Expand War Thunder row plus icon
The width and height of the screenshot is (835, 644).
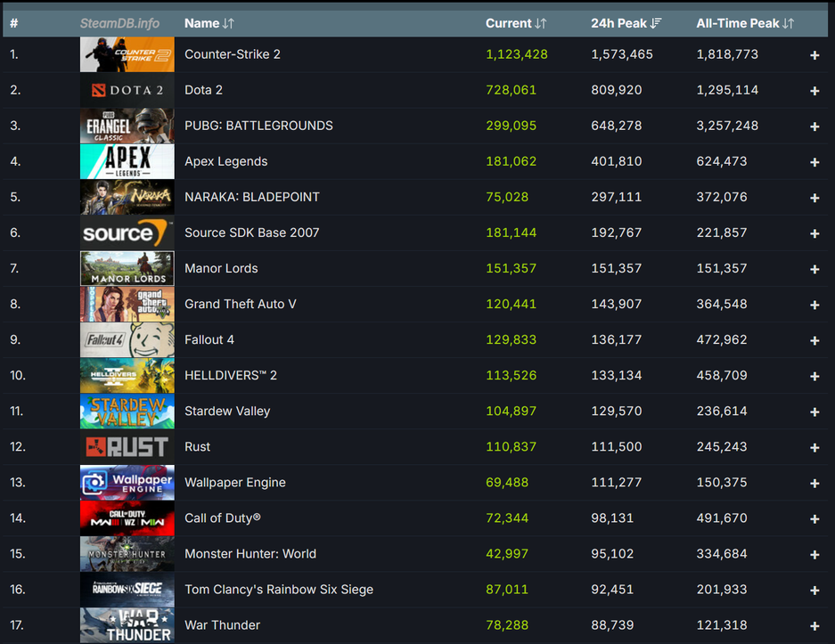[815, 625]
